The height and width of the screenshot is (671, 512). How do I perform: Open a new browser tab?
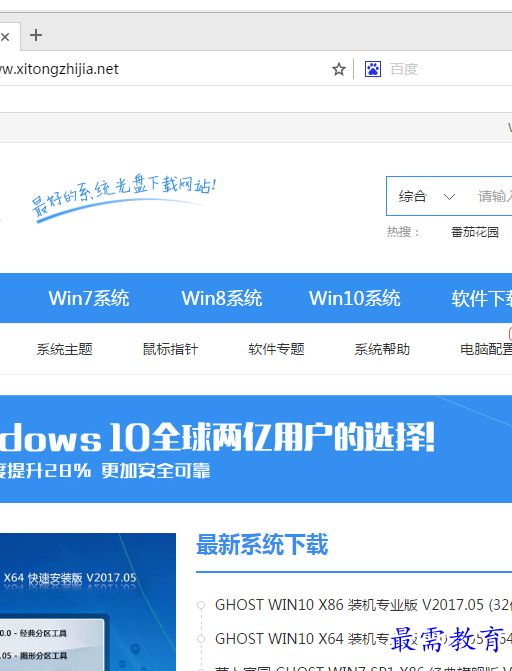point(36,35)
